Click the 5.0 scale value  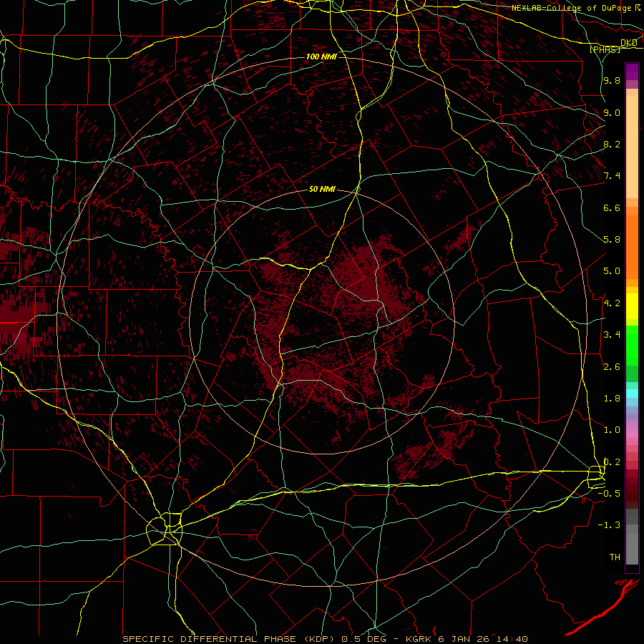tap(612, 271)
